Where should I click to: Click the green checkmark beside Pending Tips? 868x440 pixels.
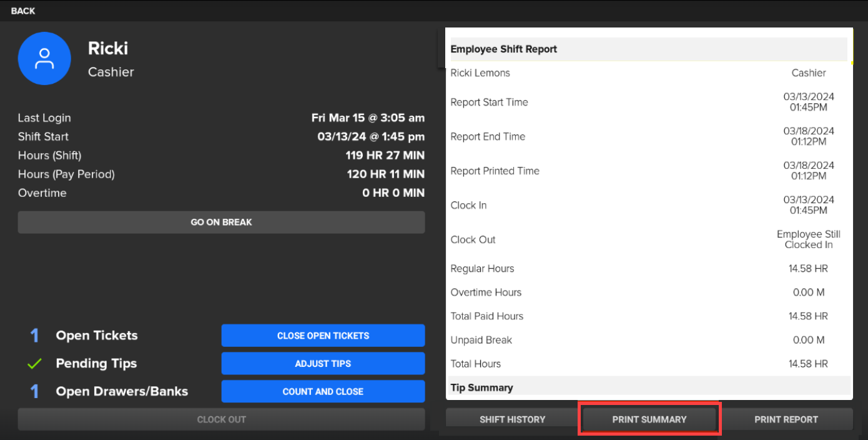pyautogui.click(x=34, y=364)
